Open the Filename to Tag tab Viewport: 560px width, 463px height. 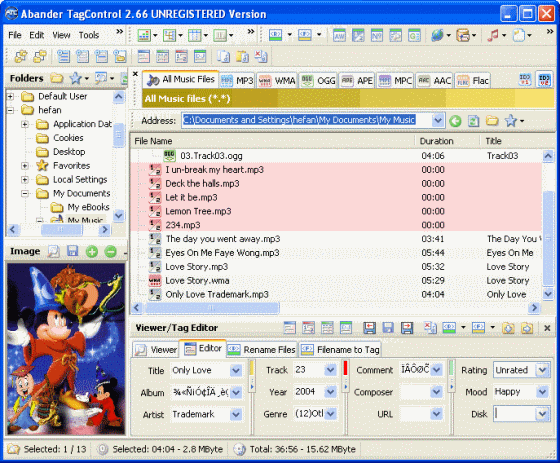[340, 350]
